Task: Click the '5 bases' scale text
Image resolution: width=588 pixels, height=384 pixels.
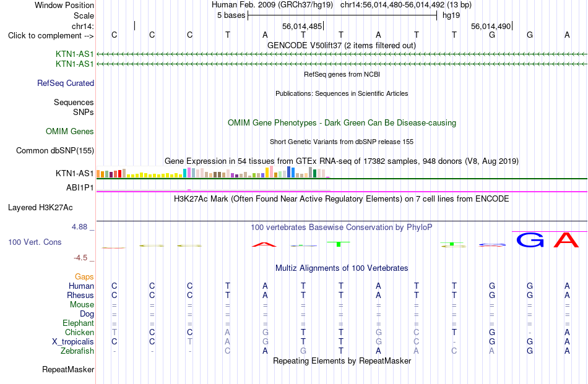Action: tap(231, 15)
